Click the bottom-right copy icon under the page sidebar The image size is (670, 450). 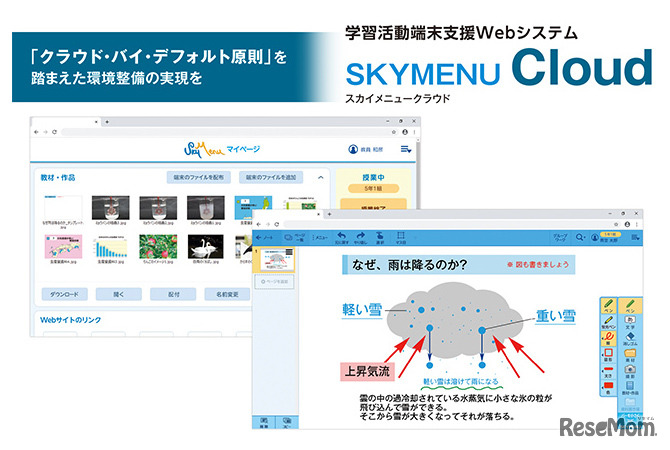287,422
